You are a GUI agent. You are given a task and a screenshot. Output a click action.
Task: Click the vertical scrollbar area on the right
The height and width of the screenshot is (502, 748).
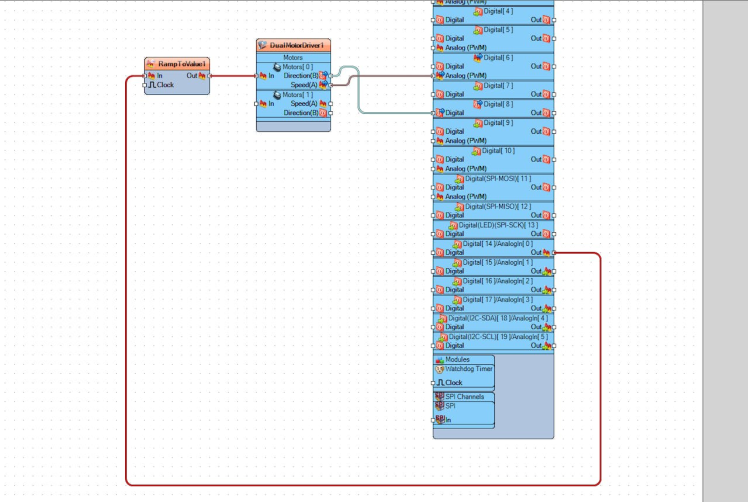pyautogui.click(x=725, y=251)
